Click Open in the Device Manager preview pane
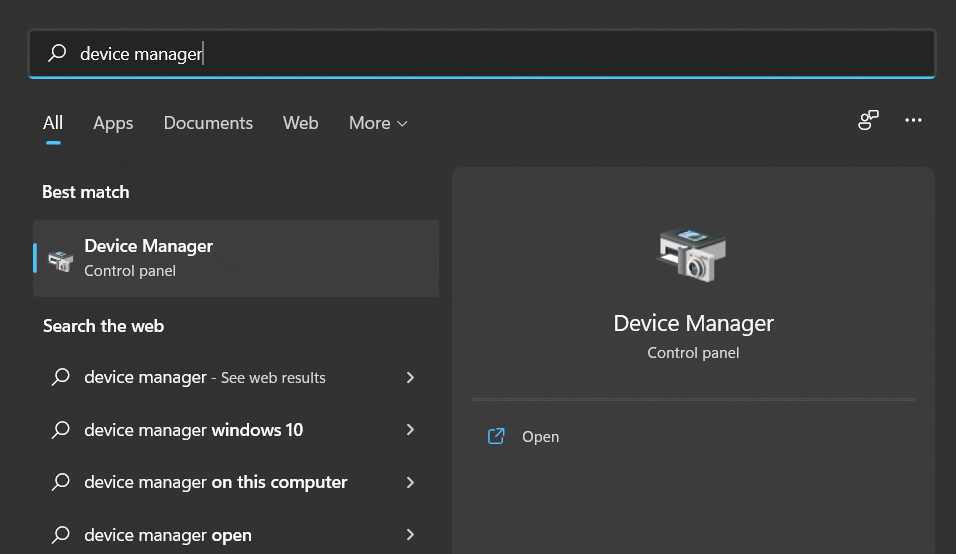The height and width of the screenshot is (554, 956). click(540, 437)
